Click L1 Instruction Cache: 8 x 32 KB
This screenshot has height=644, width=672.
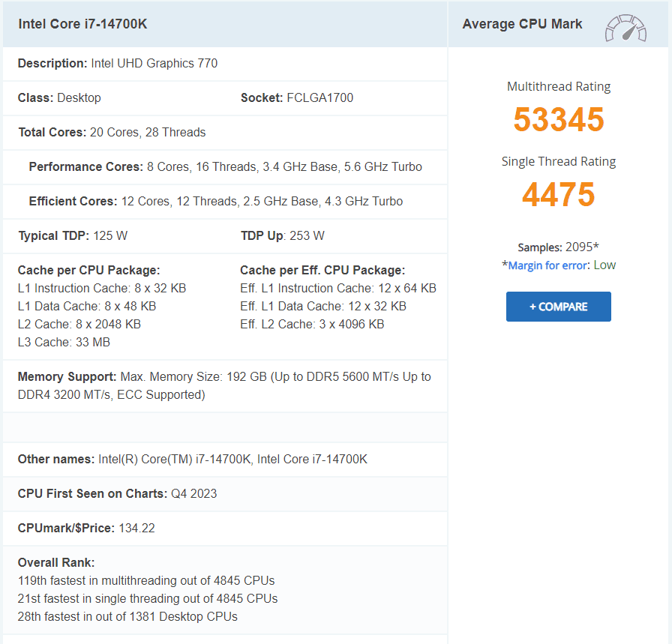pyautogui.click(x=102, y=289)
